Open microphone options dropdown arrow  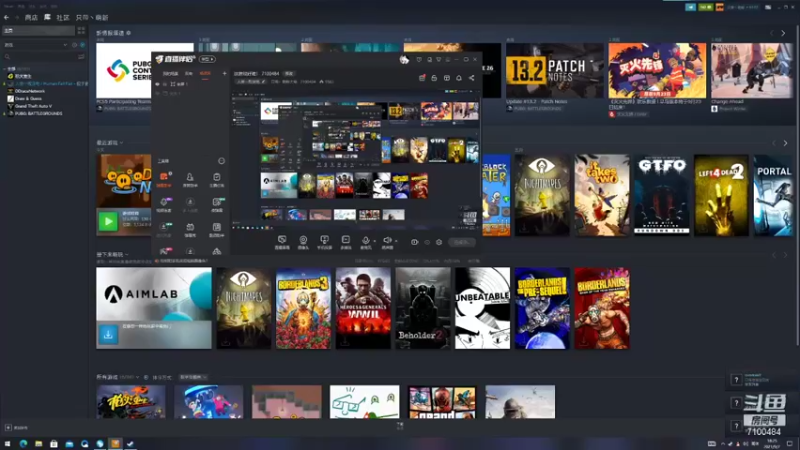[374, 241]
